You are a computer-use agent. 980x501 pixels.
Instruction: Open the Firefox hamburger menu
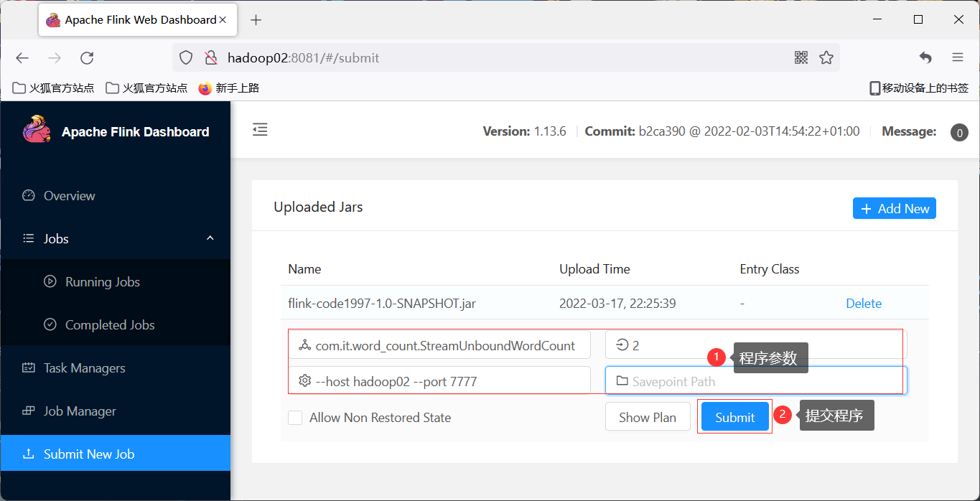coord(958,58)
